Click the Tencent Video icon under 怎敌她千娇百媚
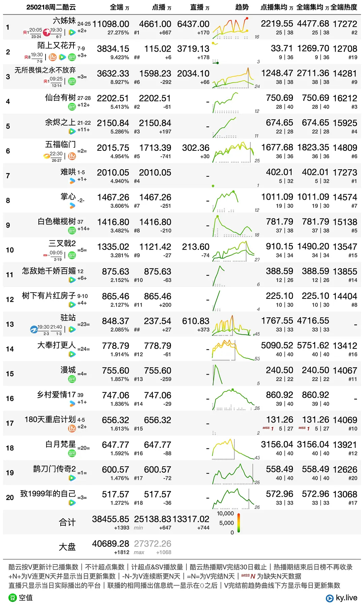The width and height of the screenshot is (364, 611). pyautogui.click(x=72, y=280)
